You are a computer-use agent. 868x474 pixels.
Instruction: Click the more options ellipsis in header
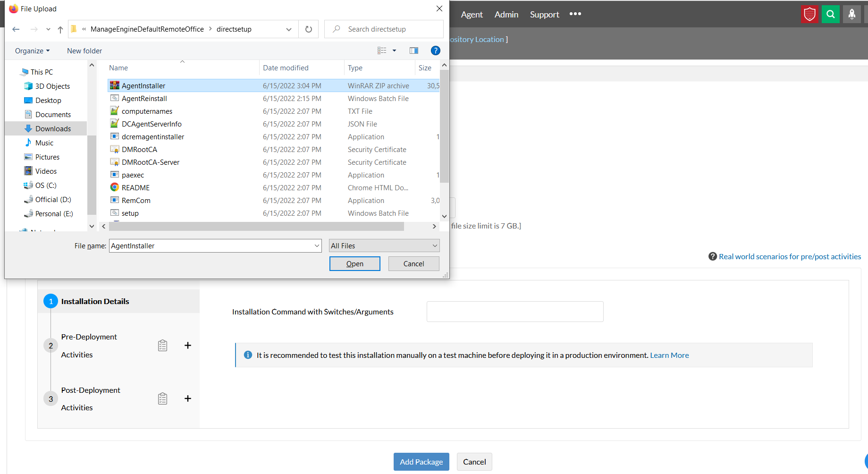[575, 14]
